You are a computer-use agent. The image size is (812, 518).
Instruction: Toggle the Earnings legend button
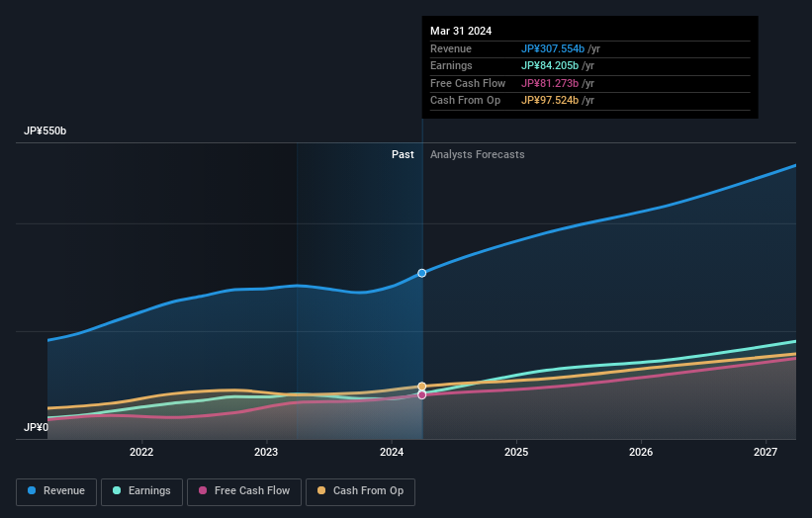click(x=141, y=491)
